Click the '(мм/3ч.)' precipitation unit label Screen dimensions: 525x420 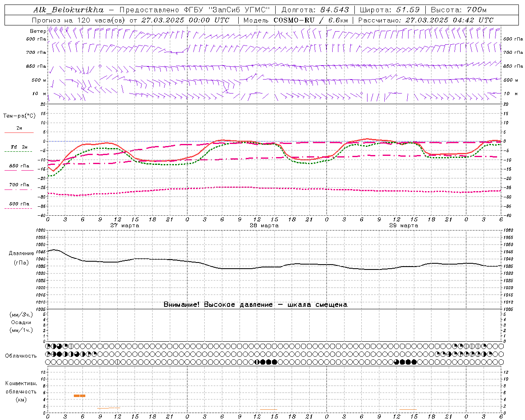(21, 315)
